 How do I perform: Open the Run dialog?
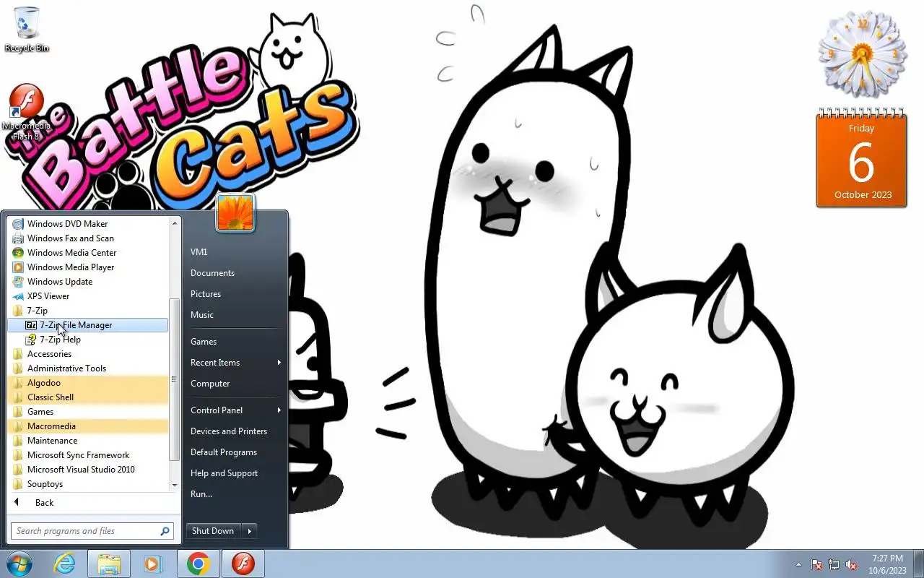coord(235,494)
